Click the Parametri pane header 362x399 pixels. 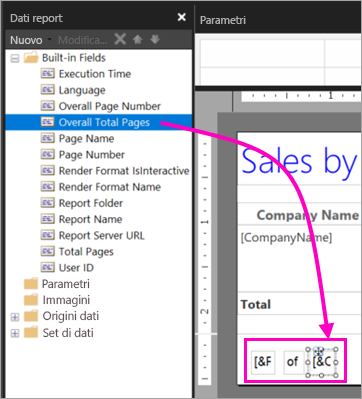coord(223,20)
